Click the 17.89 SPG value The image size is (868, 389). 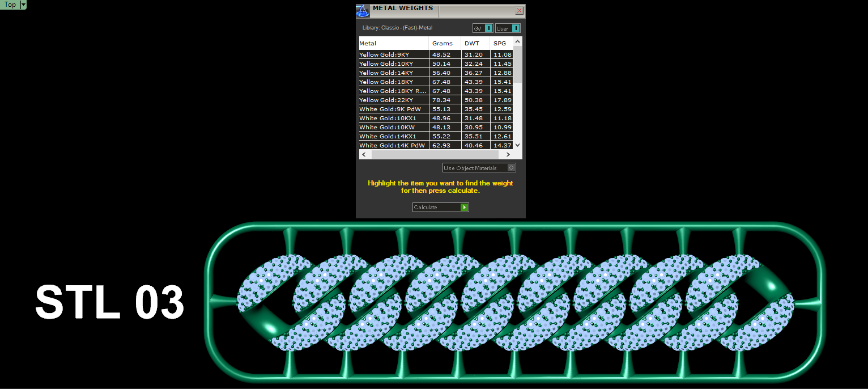point(503,100)
